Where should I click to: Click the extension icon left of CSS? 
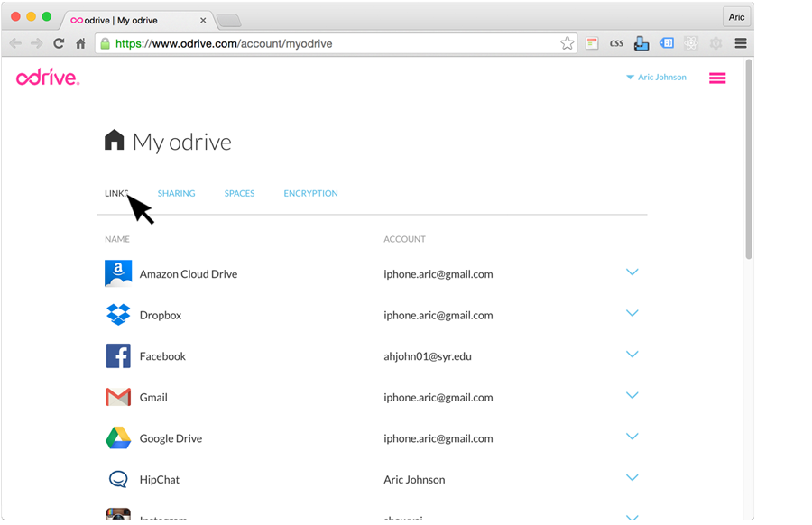point(592,43)
